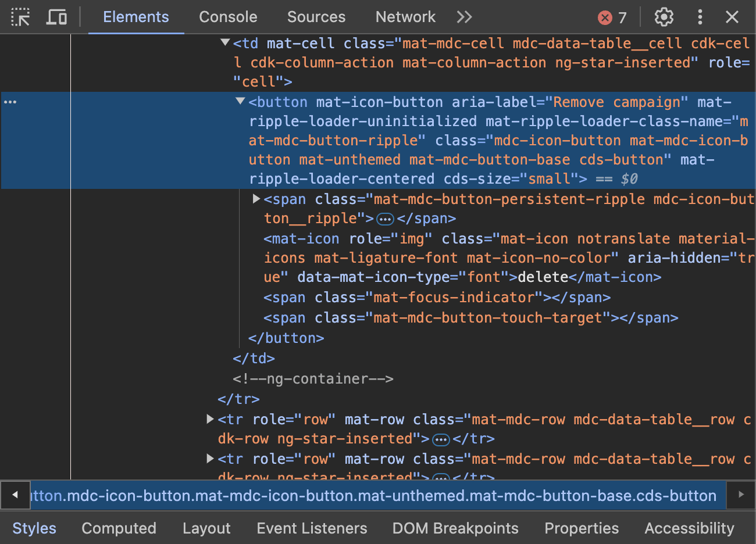Select the mat-icon delete element line
Screen dimensions: 756x544
click(x=509, y=257)
